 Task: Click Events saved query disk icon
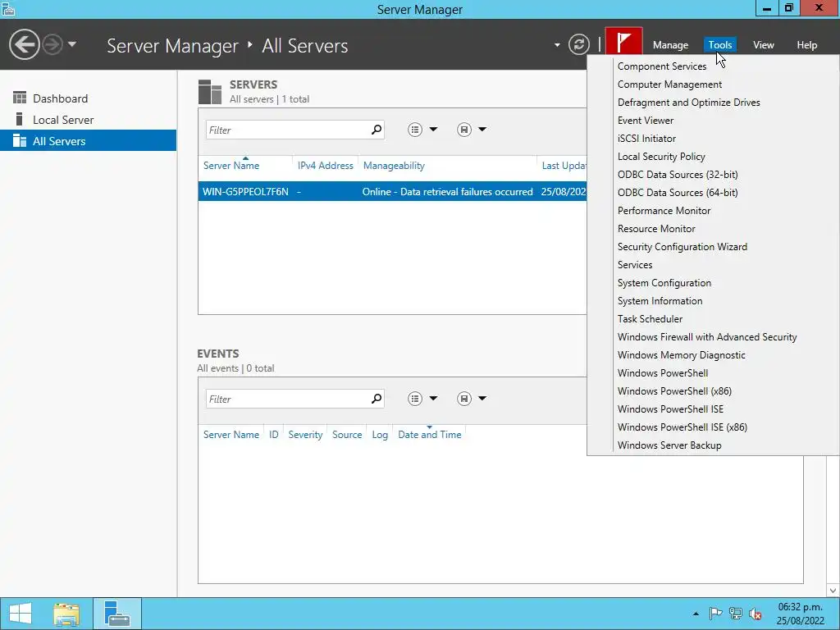[464, 399]
